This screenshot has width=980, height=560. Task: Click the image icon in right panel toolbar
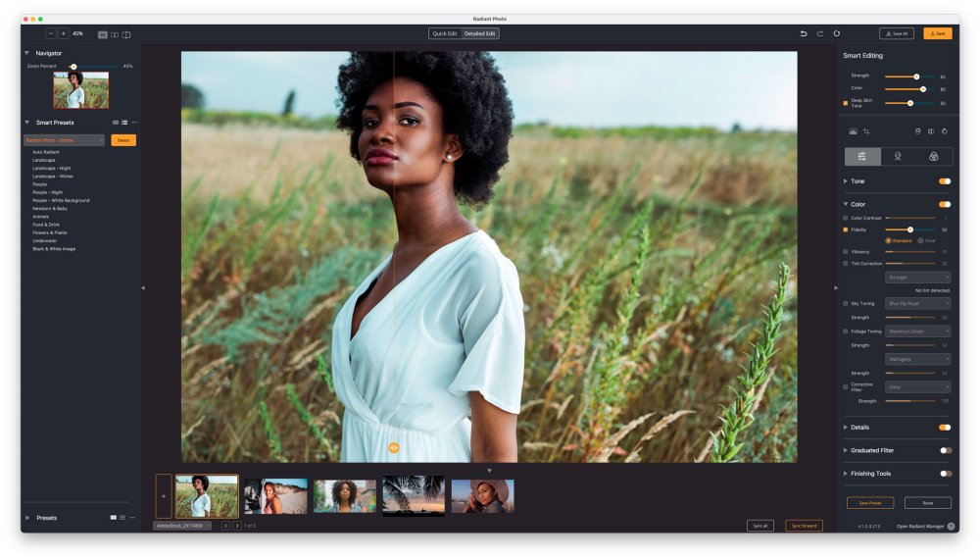click(854, 131)
